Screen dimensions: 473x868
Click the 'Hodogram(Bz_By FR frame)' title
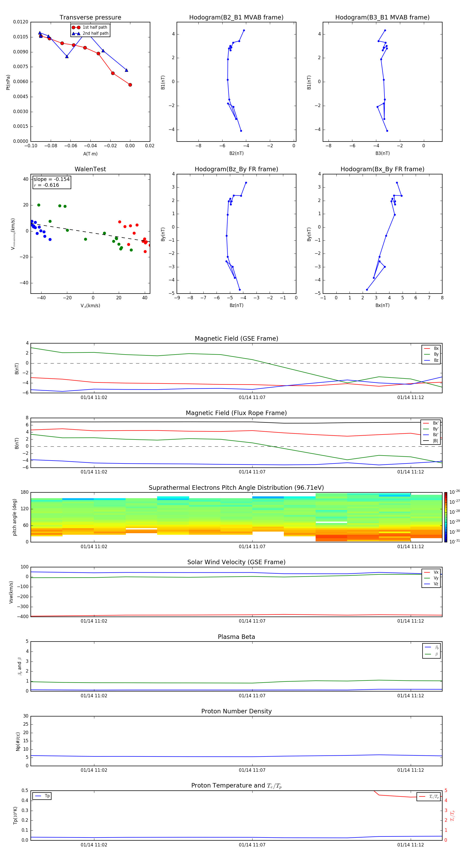click(x=236, y=169)
